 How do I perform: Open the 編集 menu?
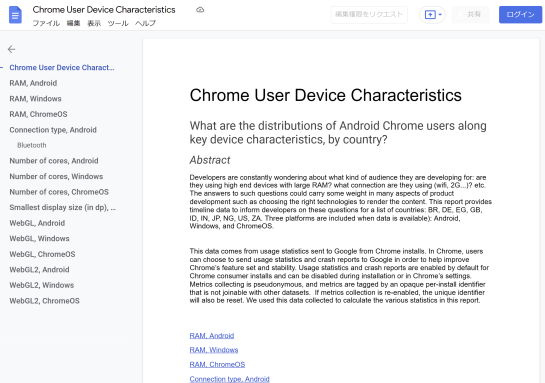pyautogui.click(x=73, y=23)
